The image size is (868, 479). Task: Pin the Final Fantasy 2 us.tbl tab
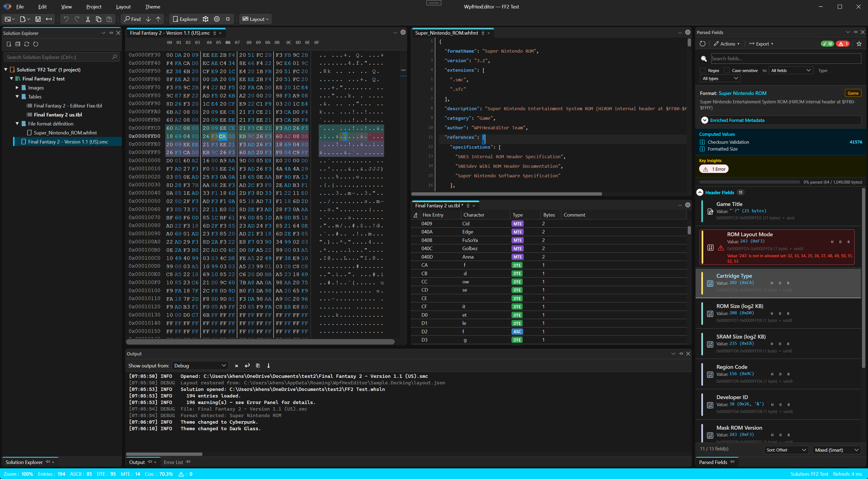[x=468, y=205]
